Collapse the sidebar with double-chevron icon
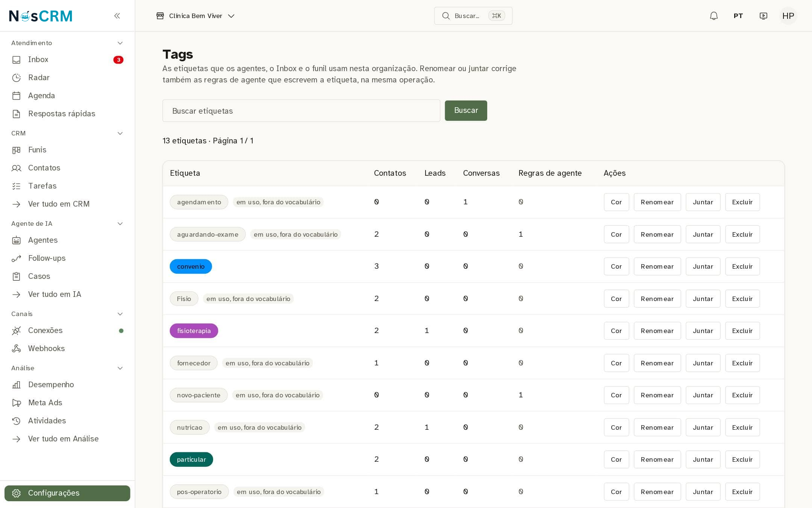 click(117, 16)
